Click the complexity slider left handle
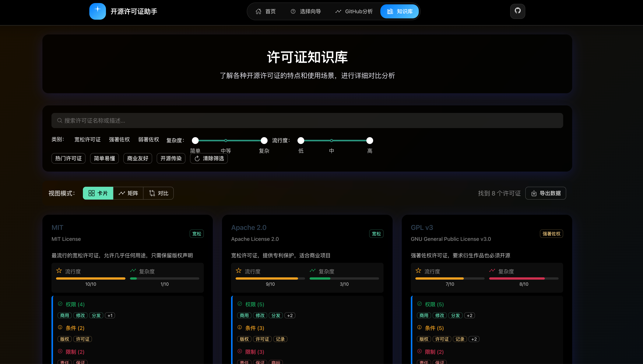643x364 pixels. pyautogui.click(x=195, y=141)
